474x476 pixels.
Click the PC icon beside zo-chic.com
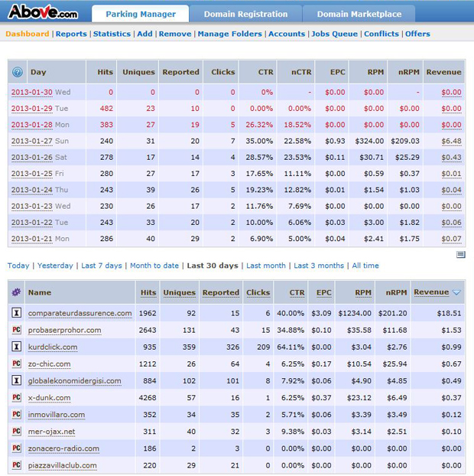(16, 364)
